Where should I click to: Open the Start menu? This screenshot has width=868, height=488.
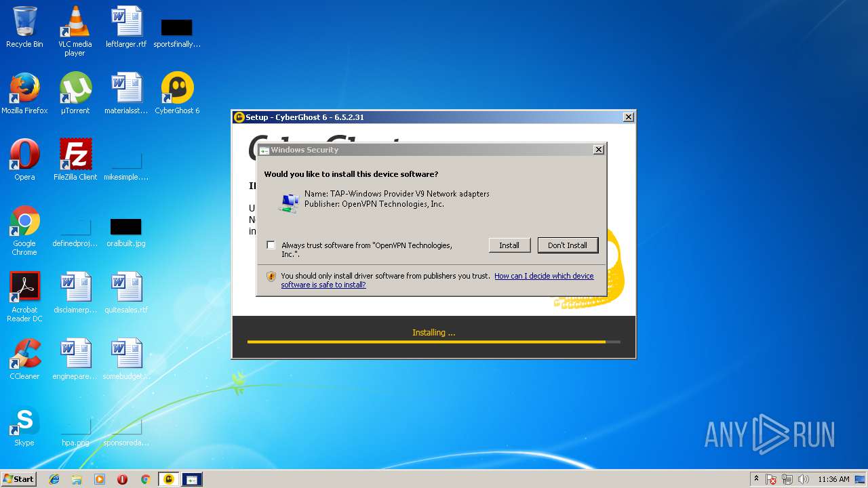(x=18, y=479)
